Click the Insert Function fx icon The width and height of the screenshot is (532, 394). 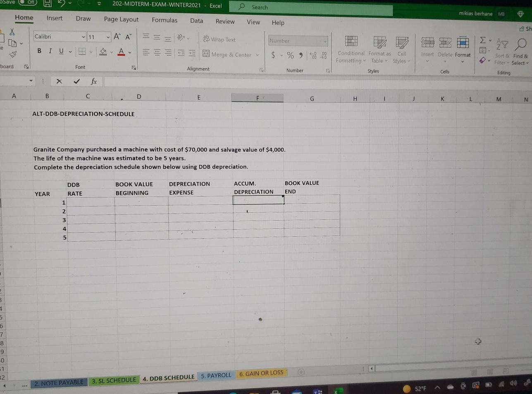[x=94, y=81]
